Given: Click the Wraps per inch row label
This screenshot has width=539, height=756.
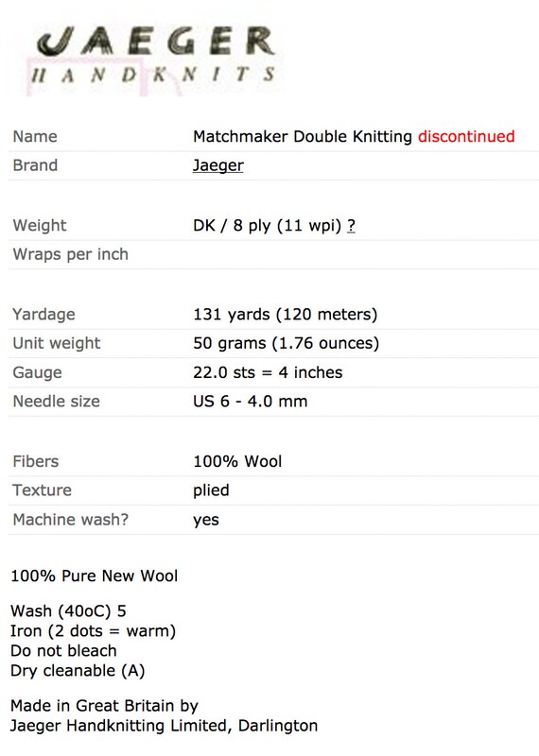Looking at the screenshot, I should click(71, 254).
